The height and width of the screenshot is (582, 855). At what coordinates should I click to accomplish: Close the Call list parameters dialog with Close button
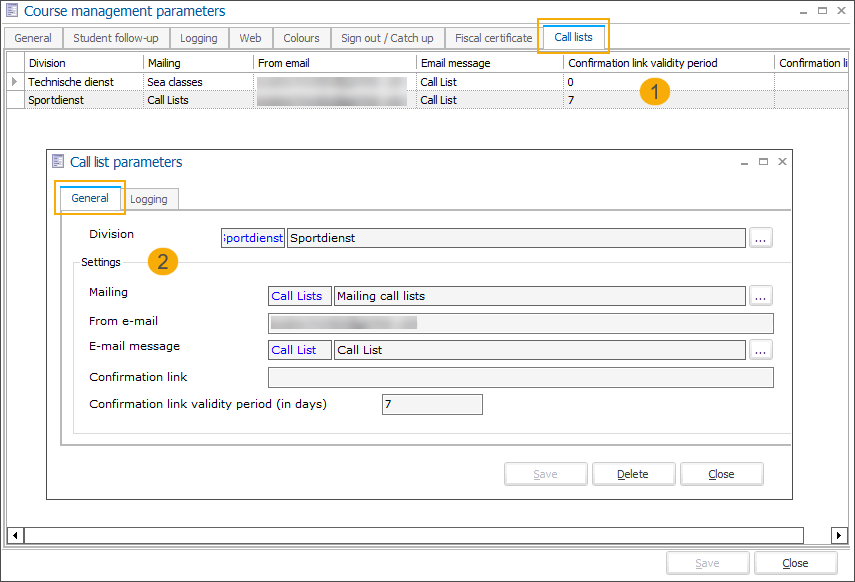pos(721,473)
